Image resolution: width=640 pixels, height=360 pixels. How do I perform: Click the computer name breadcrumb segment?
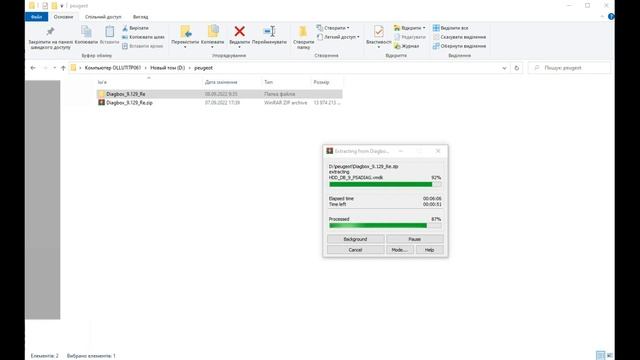pyautogui.click(x=113, y=68)
